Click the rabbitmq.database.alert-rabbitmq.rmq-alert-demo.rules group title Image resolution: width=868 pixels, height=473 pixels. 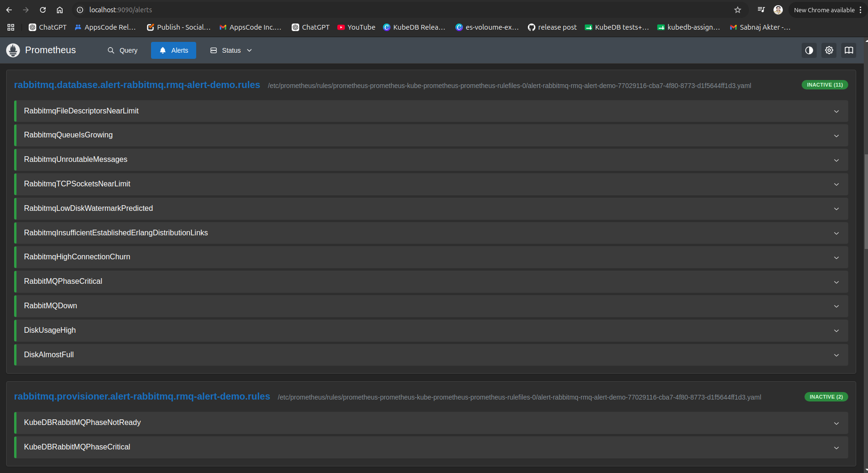click(137, 85)
